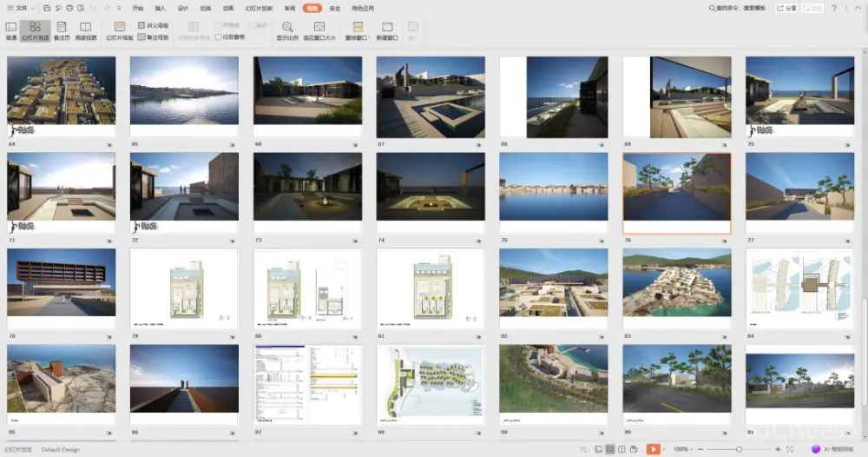Open Reading view (阅读视图)
Viewport: 868px width, 457px height.
[85, 32]
